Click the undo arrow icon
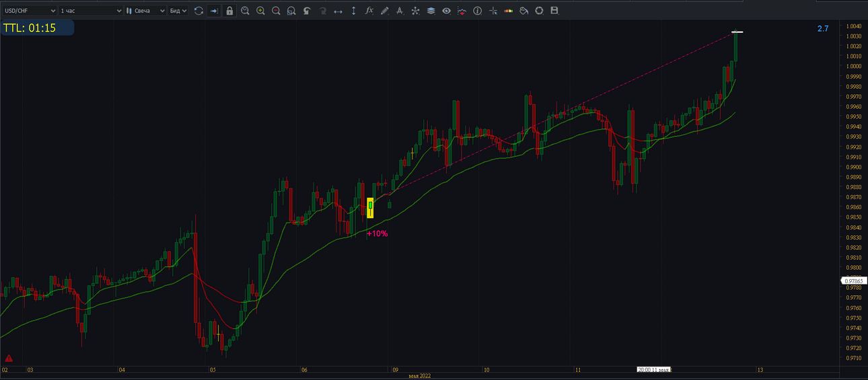The height and width of the screenshot is (380, 868). click(x=307, y=11)
